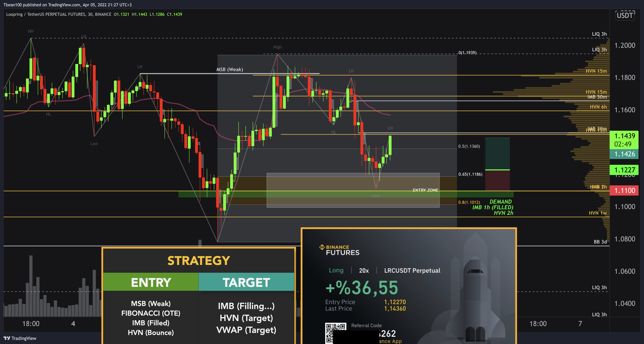Click the STRATEGY title text
Screen dimensions: 644x344
click(x=199, y=261)
